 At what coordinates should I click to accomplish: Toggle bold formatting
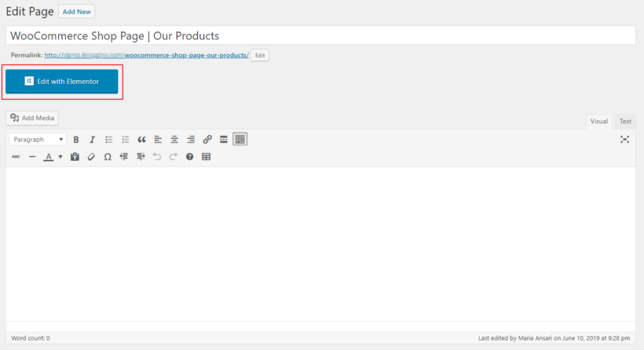click(x=76, y=140)
